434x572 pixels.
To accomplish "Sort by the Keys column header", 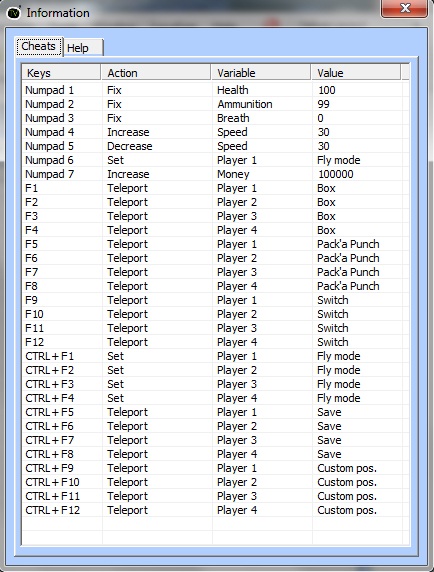I will point(61,73).
